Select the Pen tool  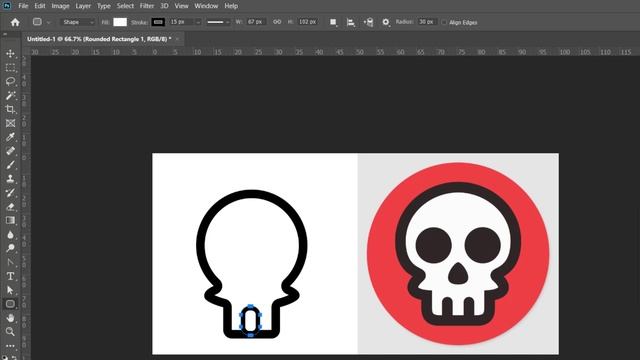point(10,262)
